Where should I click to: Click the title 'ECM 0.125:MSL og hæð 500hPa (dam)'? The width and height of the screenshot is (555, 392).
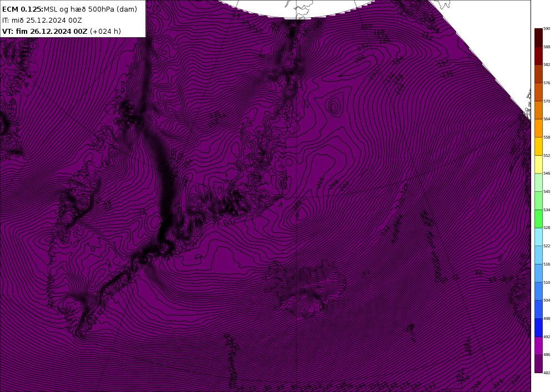[69, 9]
